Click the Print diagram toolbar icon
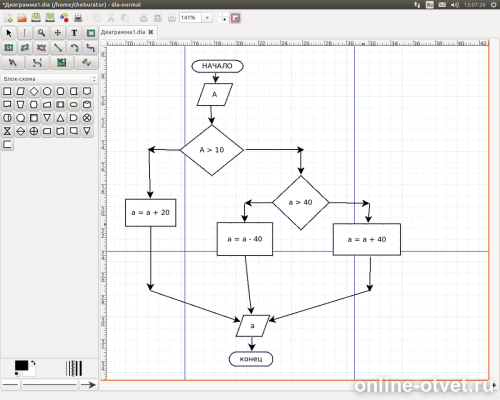The height and width of the screenshot is (400, 500). pyautogui.click(x=78, y=18)
